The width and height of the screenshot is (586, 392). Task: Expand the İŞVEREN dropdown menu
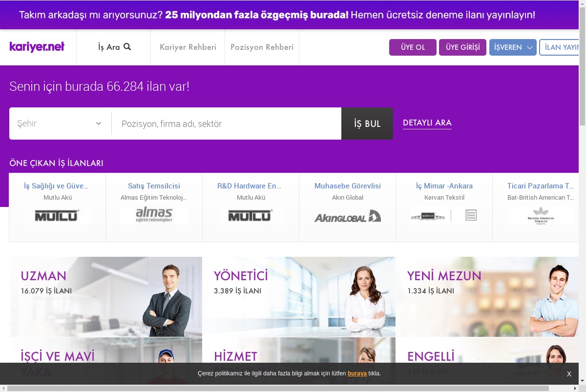coord(513,47)
